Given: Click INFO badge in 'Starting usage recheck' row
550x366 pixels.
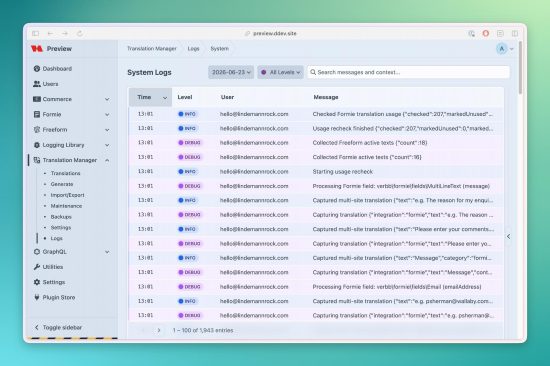Looking at the screenshot, I should (187, 172).
